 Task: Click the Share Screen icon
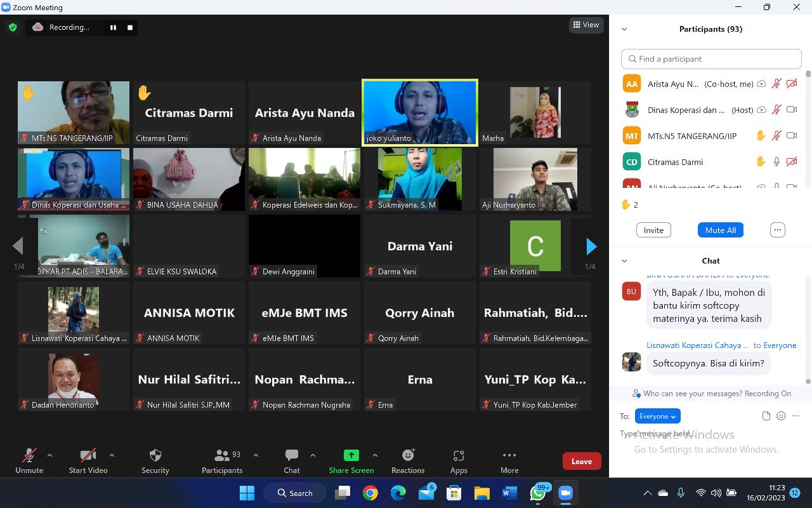point(351,455)
